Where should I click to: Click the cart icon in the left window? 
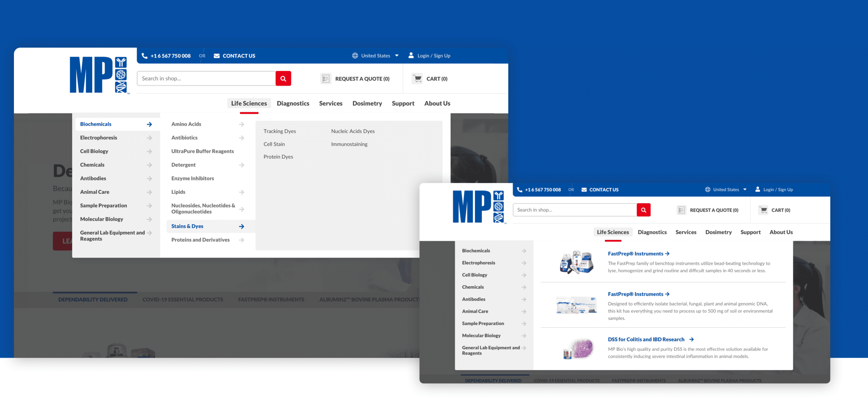tap(418, 78)
